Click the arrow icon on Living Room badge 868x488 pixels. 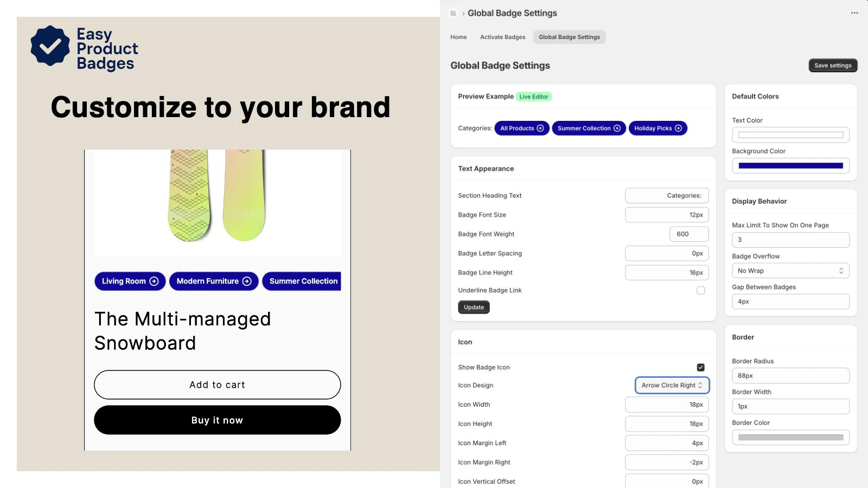click(x=154, y=281)
